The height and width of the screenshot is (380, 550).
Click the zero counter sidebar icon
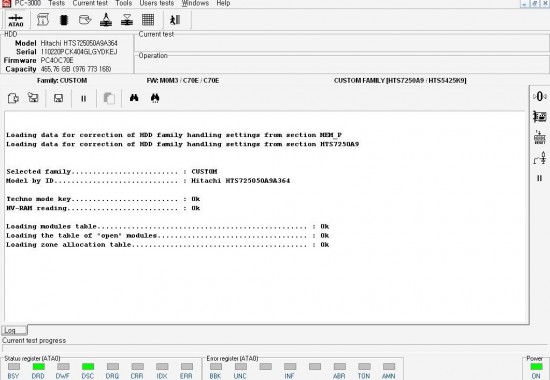click(539, 96)
